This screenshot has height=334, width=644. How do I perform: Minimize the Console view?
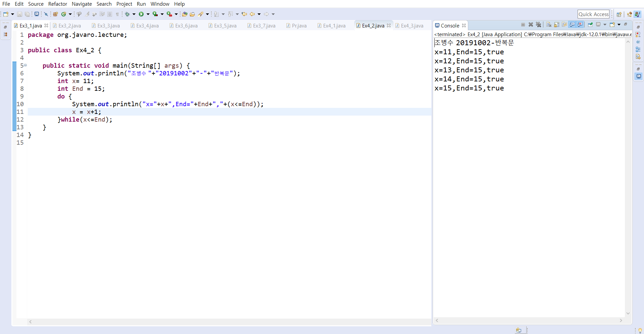point(626,24)
